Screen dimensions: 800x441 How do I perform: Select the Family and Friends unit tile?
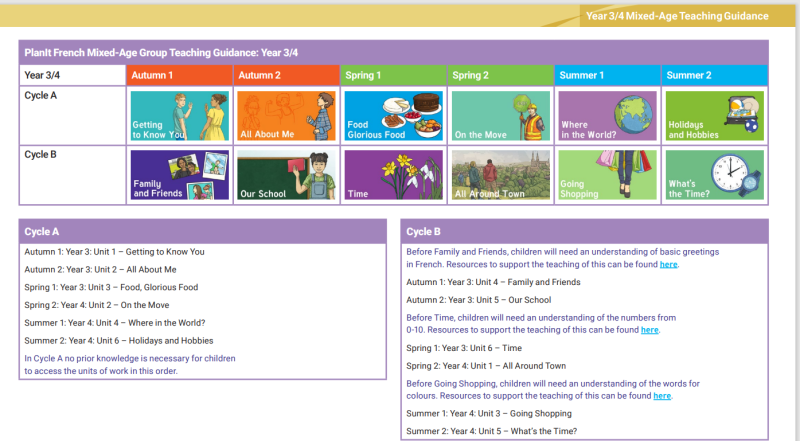[180, 175]
